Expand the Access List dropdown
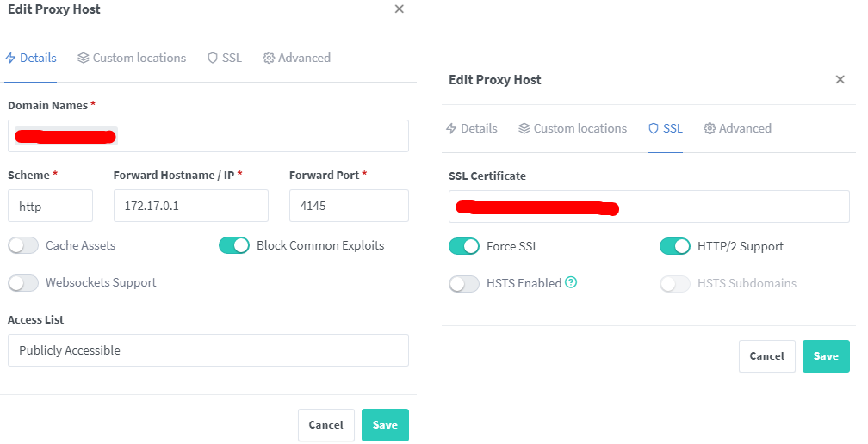The width and height of the screenshot is (868, 444). (x=208, y=350)
